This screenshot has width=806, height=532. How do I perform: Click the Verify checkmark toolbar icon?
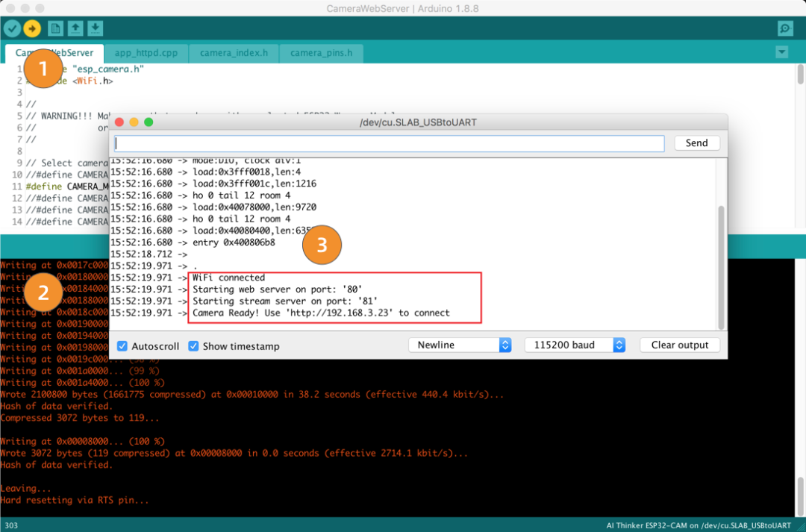pyautogui.click(x=13, y=28)
